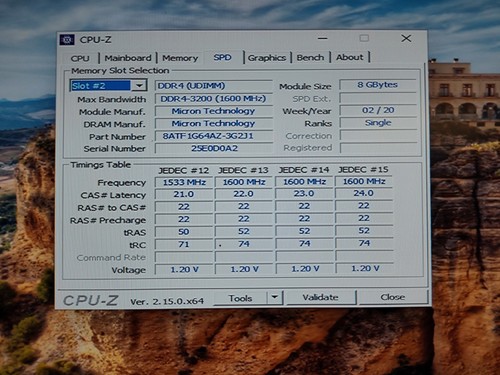Click the empty SPD Ext. field

pyautogui.click(x=378, y=98)
